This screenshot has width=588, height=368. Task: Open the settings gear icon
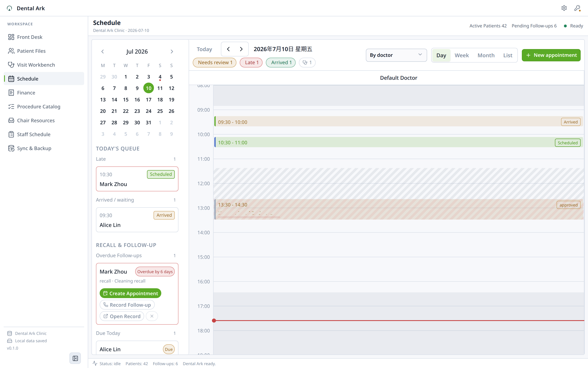click(x=564, y=8)
